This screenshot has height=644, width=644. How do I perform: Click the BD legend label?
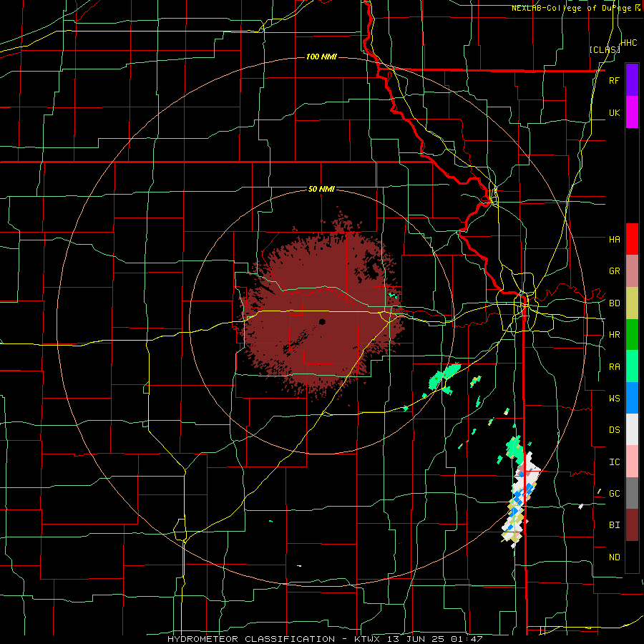click(x=614, y=303)
